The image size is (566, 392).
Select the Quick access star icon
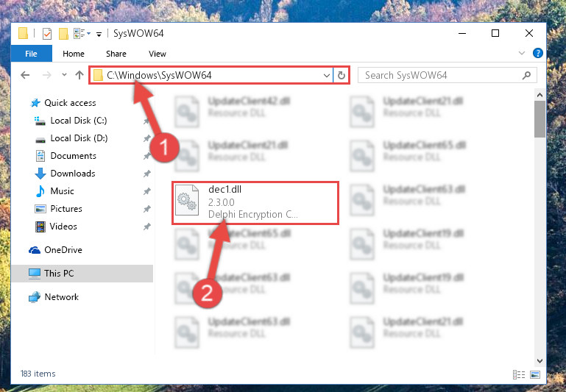pyautogui.click(x=35, y=103)
